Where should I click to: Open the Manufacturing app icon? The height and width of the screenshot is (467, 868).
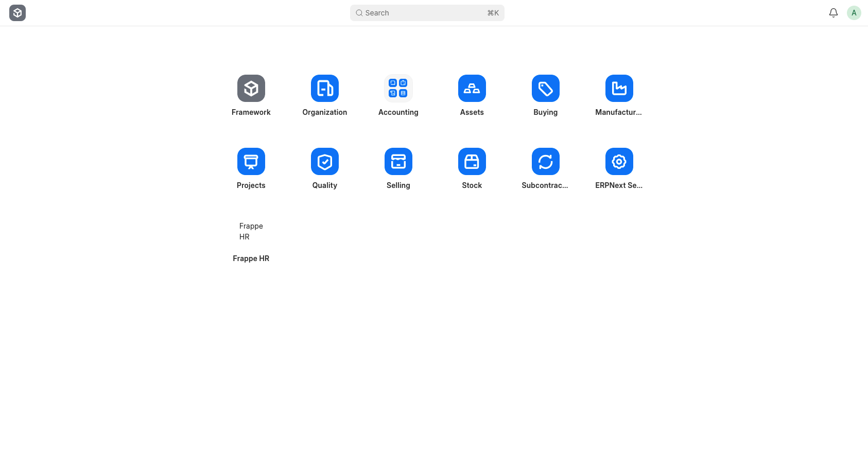click(619, 89)
